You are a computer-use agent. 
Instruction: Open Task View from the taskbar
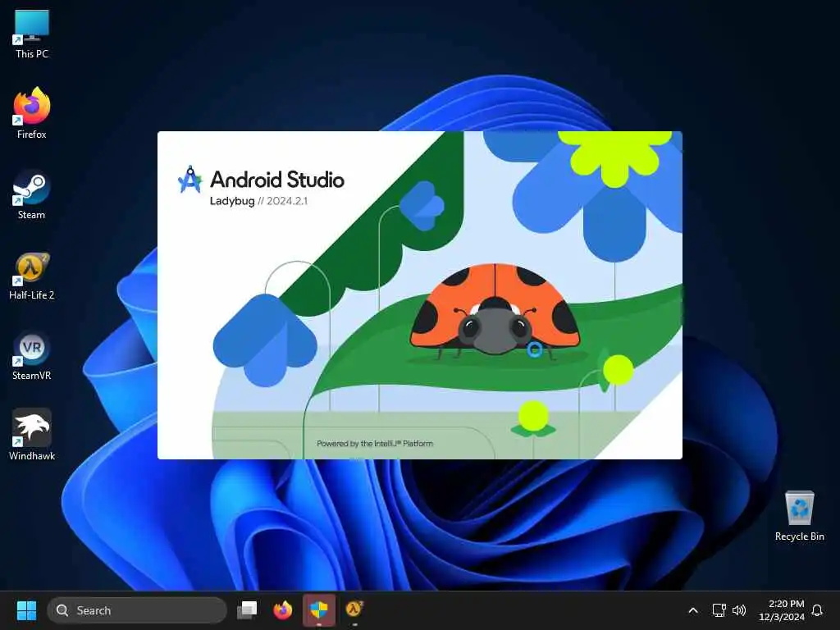248,610
